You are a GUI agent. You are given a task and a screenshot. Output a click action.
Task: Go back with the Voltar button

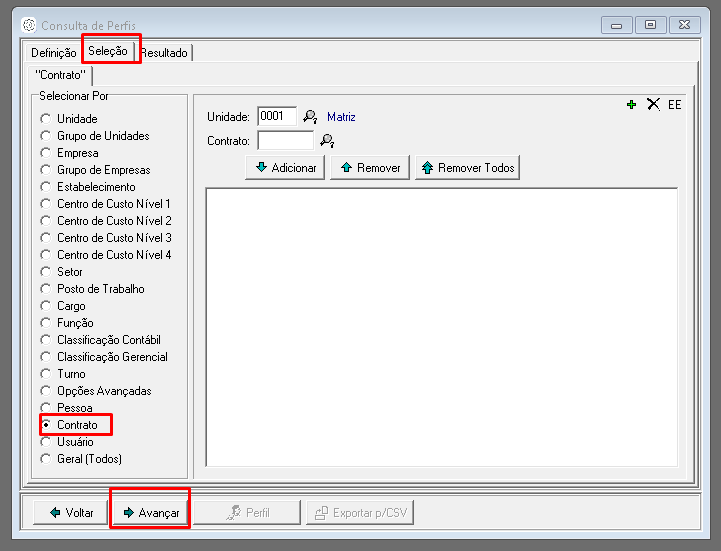click(x=69, y=513)
